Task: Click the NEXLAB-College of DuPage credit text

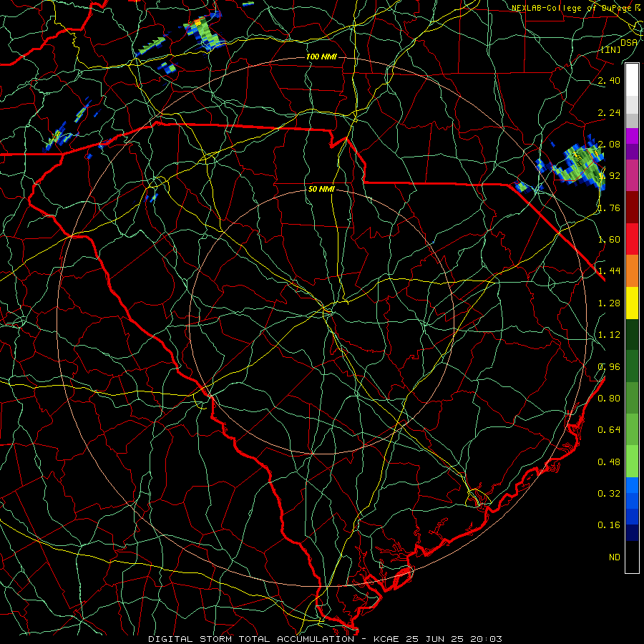Action: coord(572,8)
